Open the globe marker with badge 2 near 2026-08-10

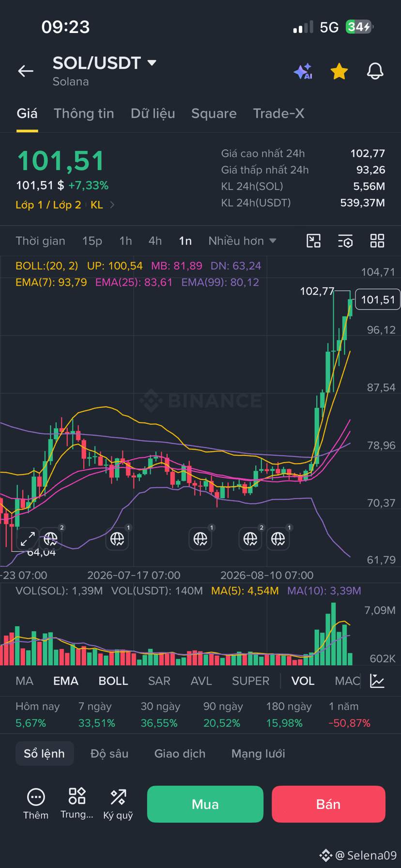(250, 539)
